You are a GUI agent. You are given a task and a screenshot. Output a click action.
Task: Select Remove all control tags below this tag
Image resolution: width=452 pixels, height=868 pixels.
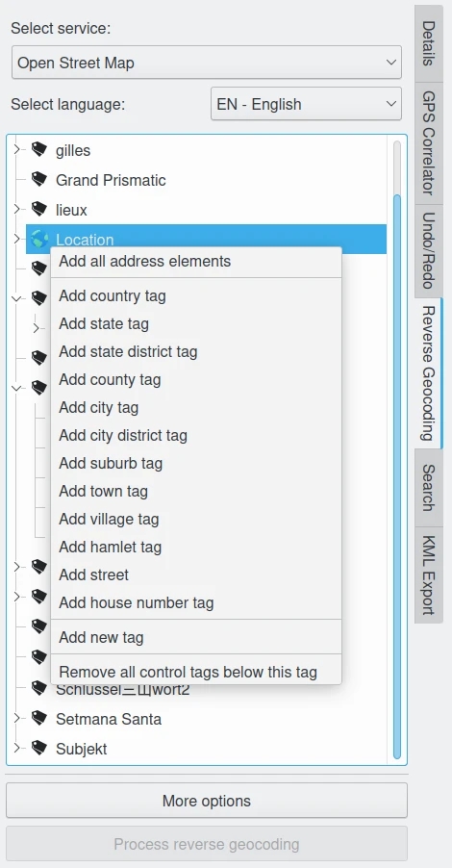tap(188, 672)
